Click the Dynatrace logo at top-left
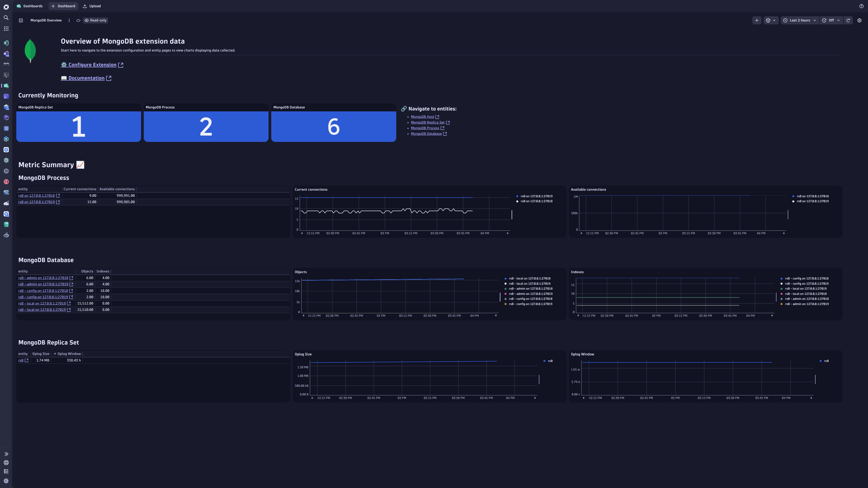Screen dimensions: 868x488 tap(6, 7)
